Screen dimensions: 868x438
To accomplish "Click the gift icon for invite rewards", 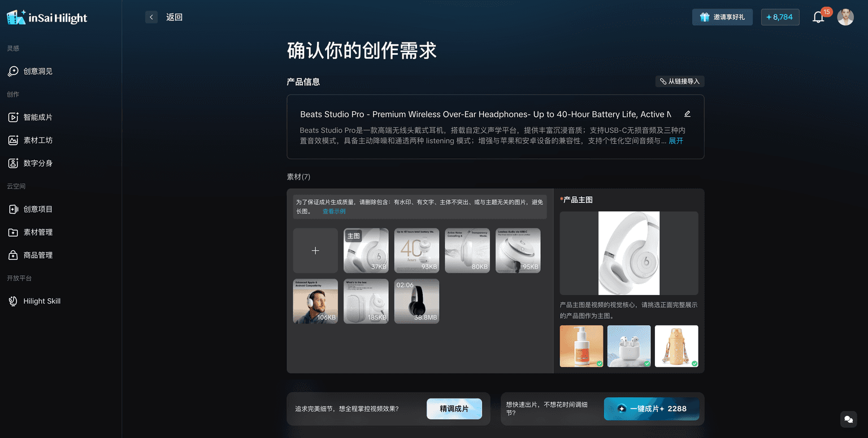I will pyautogui.click(x=705, y=17).
